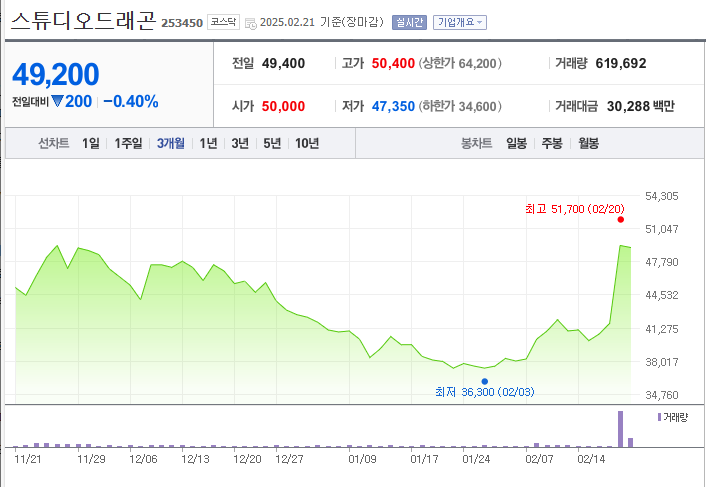Image resolution: width=706 pixels, height=487 pixels.
Task: Click the 거래대금 value 30,288 백만
Action: (x=641, y=107)
